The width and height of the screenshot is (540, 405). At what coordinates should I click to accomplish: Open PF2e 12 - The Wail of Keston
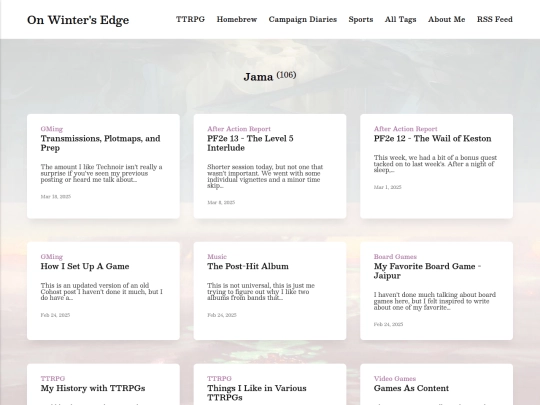pyautogui.click(x=433, y=138)
